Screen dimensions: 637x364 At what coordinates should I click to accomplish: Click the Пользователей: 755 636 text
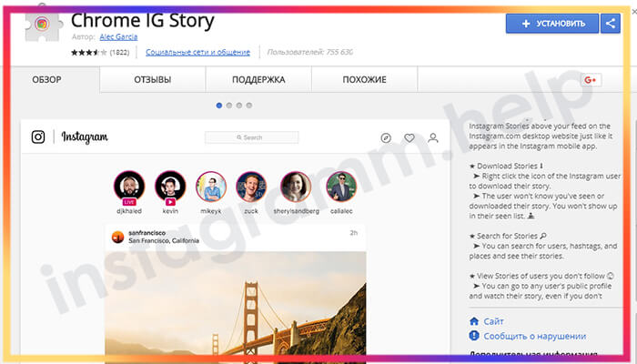pyautogui.click(x=310, y=52)
